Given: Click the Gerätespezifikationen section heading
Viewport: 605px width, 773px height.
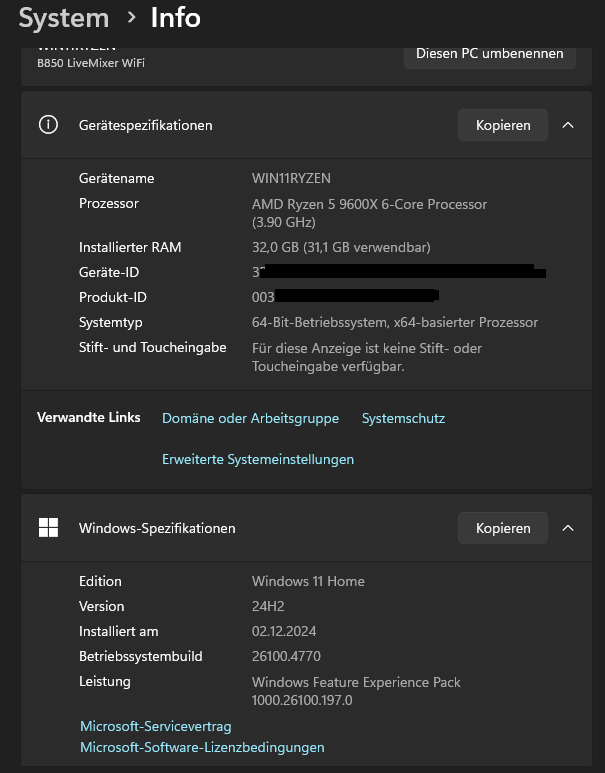Looking at the screenshot, I should coord(145,126).
